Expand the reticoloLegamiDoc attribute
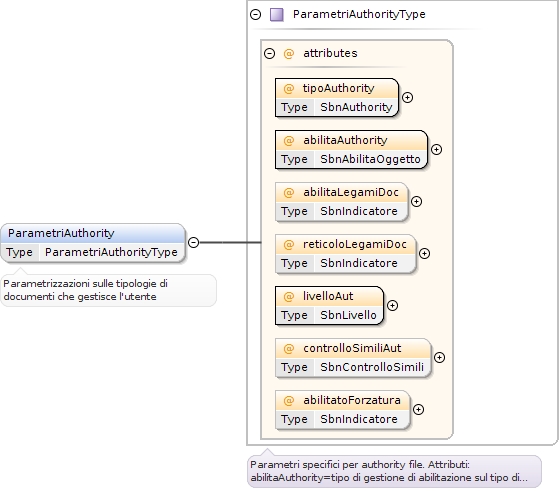 click(424, 254)
